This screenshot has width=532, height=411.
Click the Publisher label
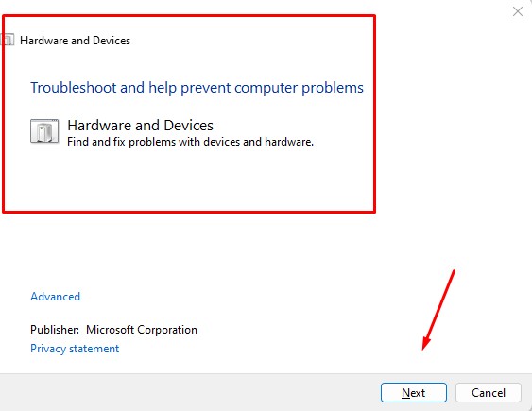(x=55, y=330)
